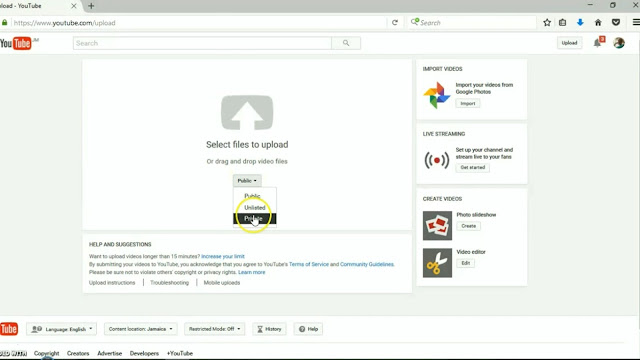This screenshot has height=360, width=640.
Task: Open the Mobile uploads link
Action: tap(222, 282)
